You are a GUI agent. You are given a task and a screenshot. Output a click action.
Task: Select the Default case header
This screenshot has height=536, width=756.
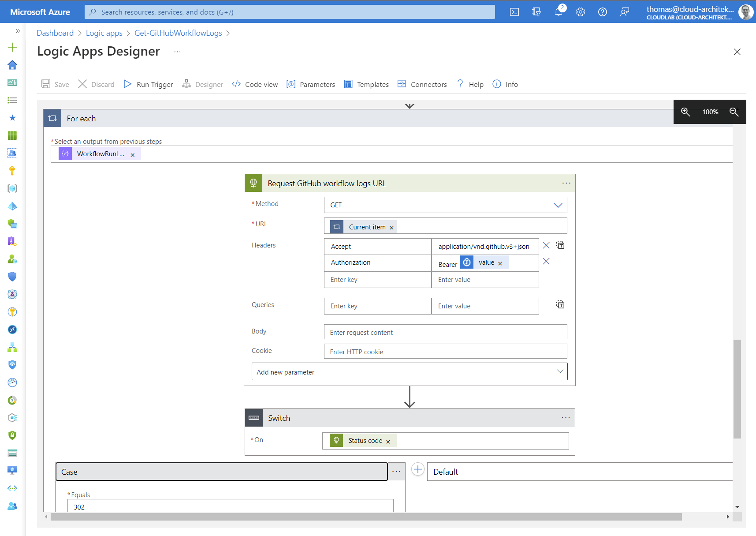(580, 472)
